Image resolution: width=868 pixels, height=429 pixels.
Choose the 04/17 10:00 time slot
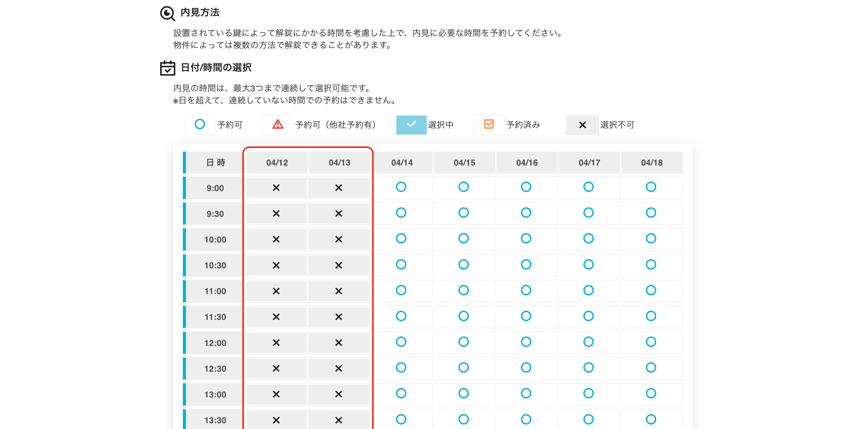[x=589, y=239]
